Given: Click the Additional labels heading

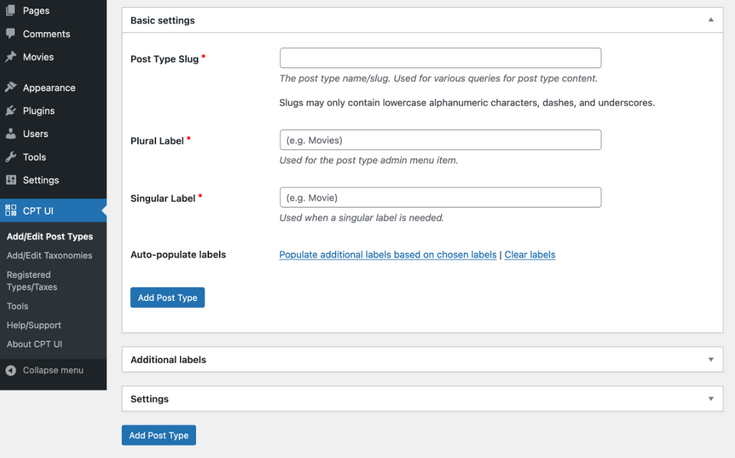Looking at the screenshot, I should [x=168, y=360].
